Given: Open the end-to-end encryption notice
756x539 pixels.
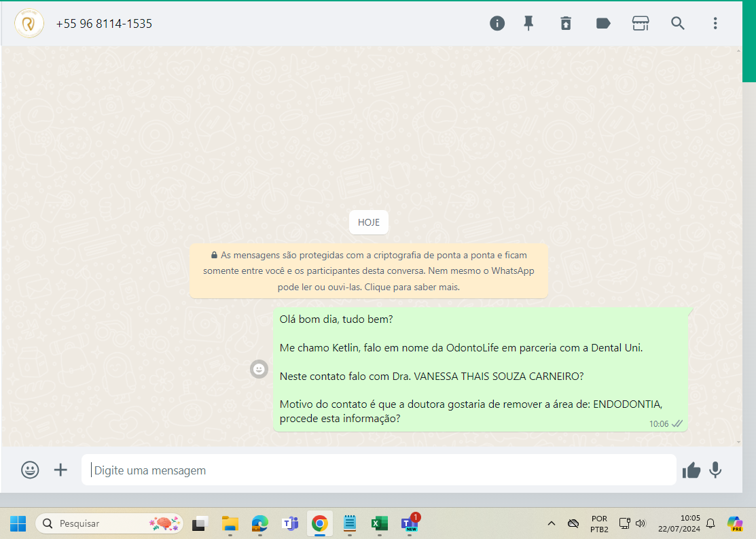Looking at the screenshot, I should pyautogui.click(x=369, y=271).
